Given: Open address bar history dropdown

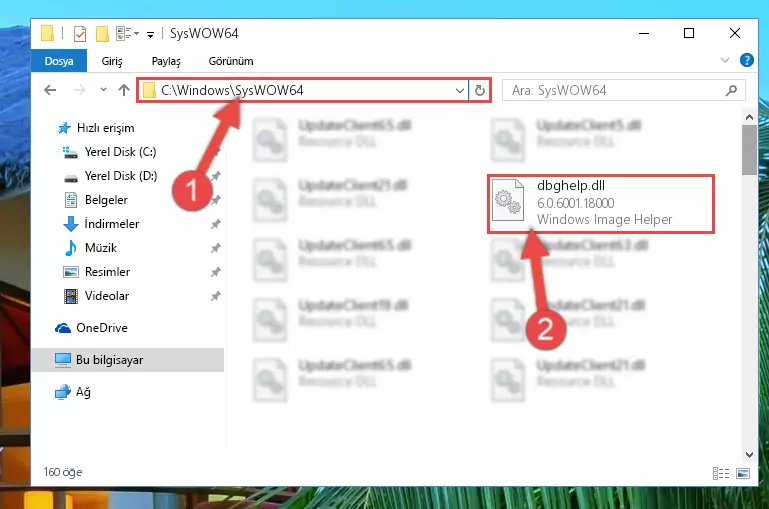Looking at the screenshot, I should pyautogui.click(x=460, y=90).
